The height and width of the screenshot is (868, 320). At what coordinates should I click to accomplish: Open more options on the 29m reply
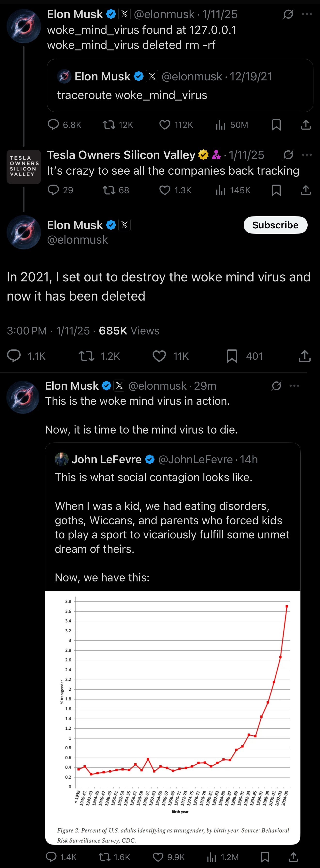(294, 386)
